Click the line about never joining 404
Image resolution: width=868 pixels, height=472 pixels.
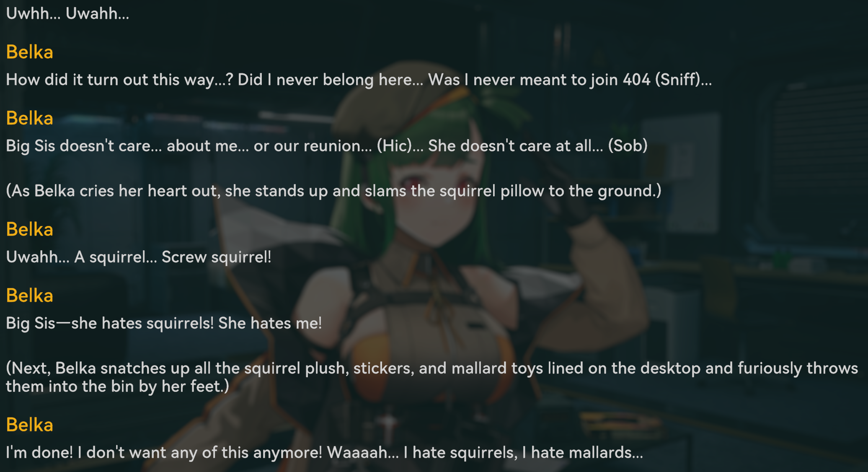coord(359,80)
